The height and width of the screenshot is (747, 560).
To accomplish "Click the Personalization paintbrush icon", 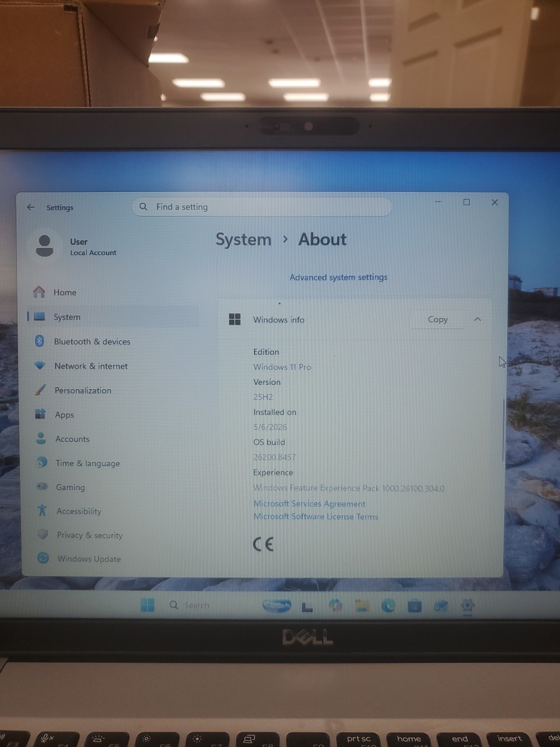I will coord(40,390).
